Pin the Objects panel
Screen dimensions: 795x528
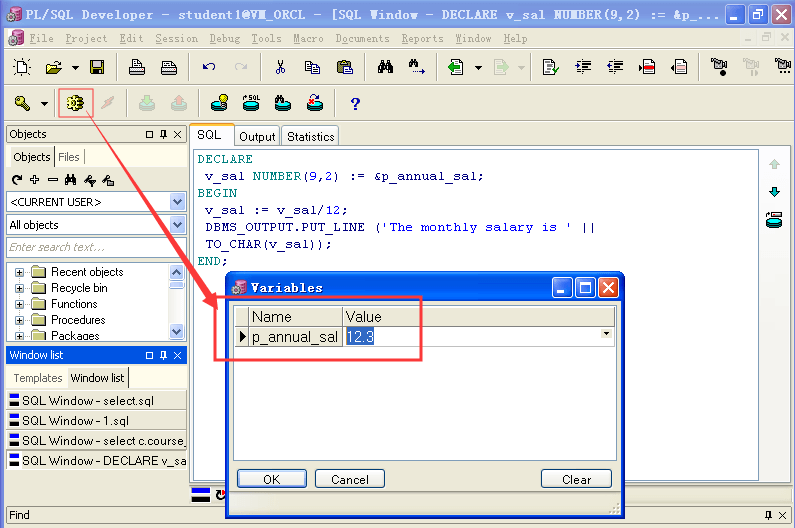tap(163, 134)
